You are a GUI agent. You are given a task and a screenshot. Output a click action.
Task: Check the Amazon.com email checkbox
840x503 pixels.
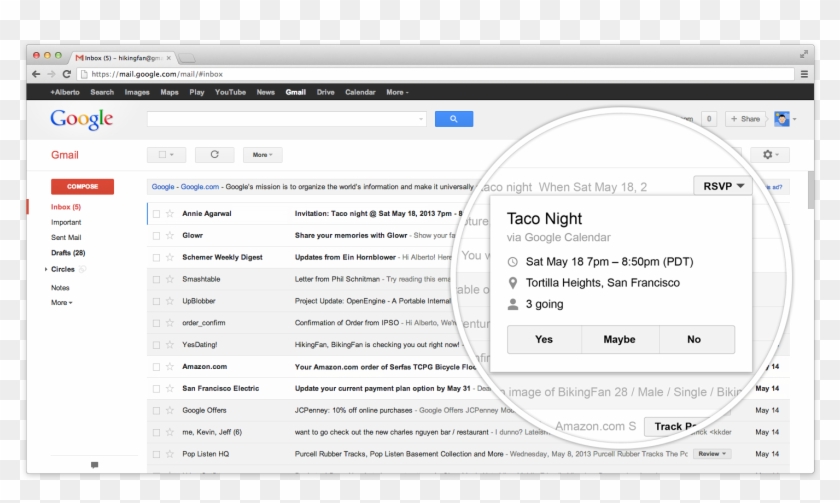tap(156, 367)
